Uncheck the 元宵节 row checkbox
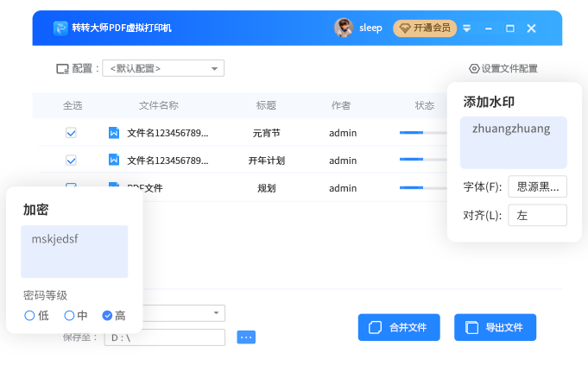The width and height of the screenshot is (588, 378). [71, 133]
